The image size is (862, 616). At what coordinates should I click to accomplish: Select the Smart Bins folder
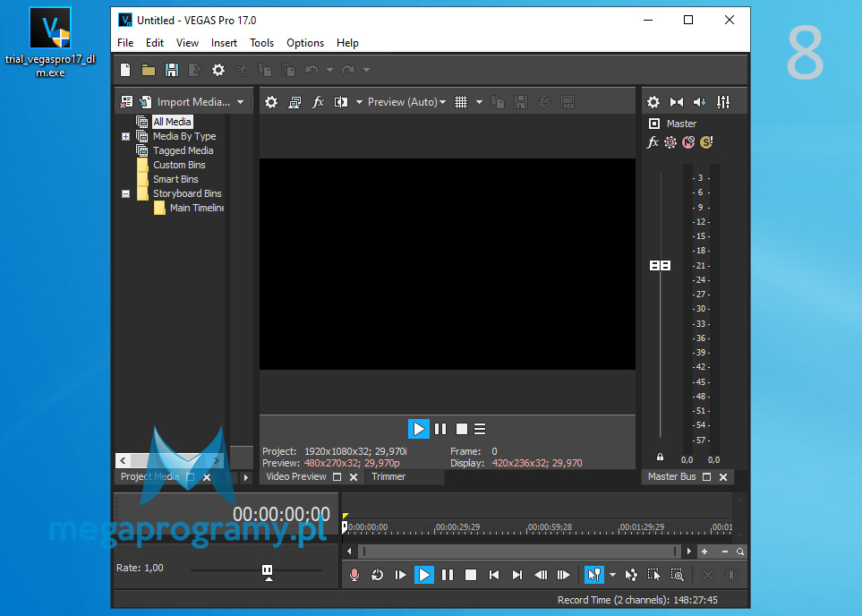(175, 179)
